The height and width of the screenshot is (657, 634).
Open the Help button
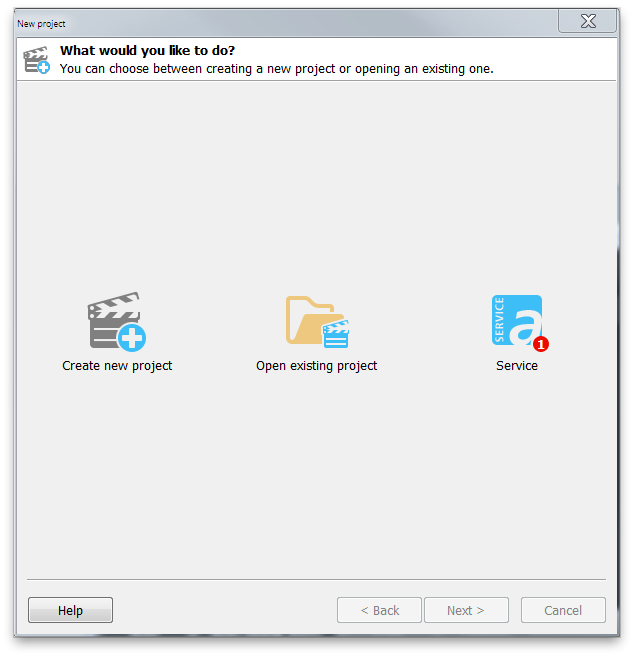(70, 610)
